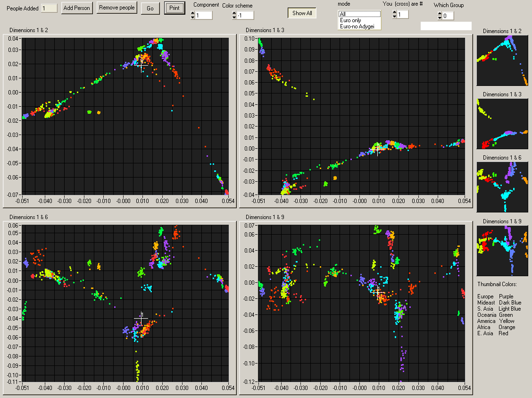Click the 'Africa' legend label
This screenshot has height=398, width=532.
[x=484, y=327]
